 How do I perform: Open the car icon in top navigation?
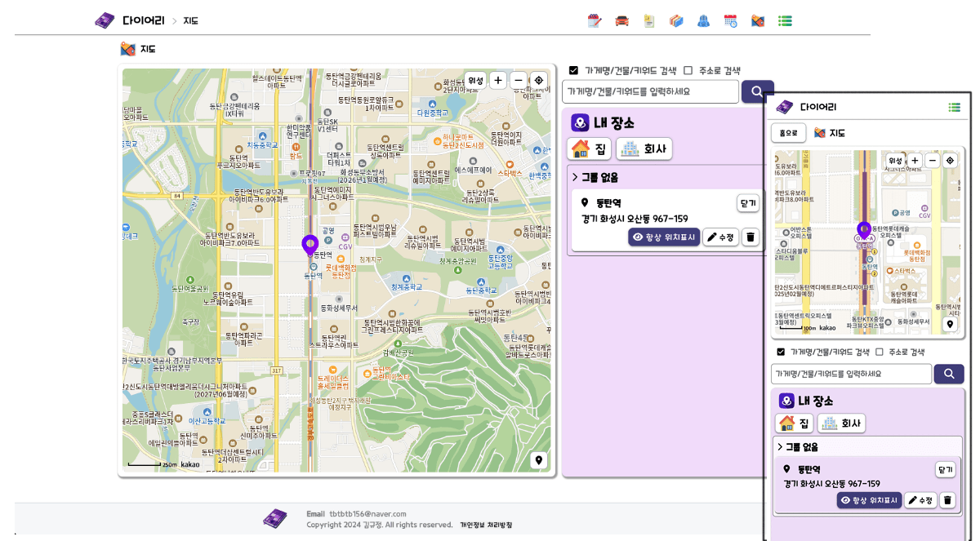coord(621,21)
